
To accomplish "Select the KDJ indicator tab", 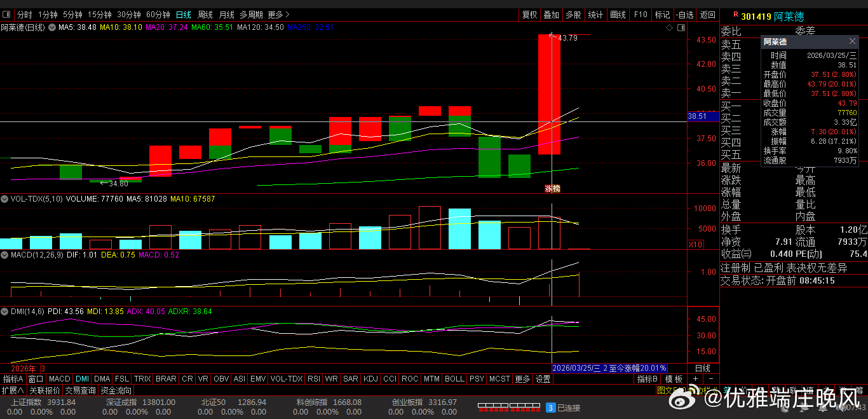I will pos(370,379).
